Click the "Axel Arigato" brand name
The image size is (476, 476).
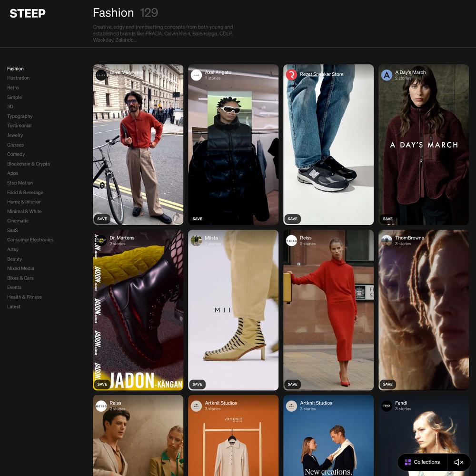[218, 72]
